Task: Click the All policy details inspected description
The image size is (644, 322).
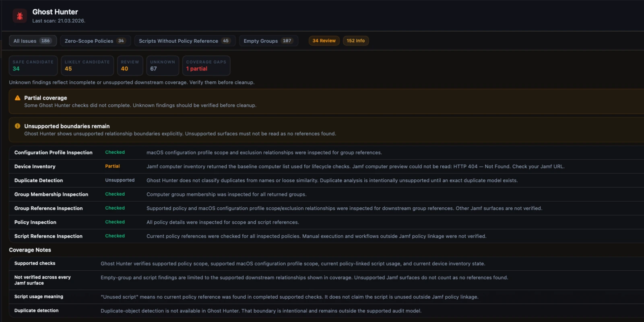Action: coord(223,222)
